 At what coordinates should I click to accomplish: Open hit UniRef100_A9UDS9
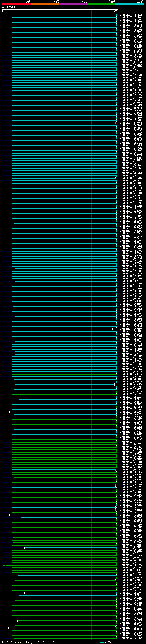point(131,369)
